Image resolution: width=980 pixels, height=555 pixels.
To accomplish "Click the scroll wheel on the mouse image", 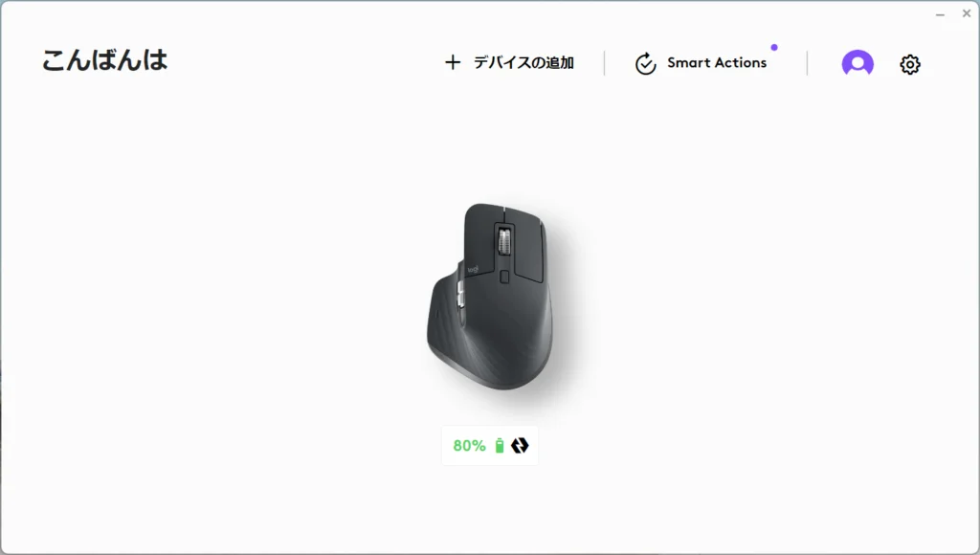I will point(503,241).
